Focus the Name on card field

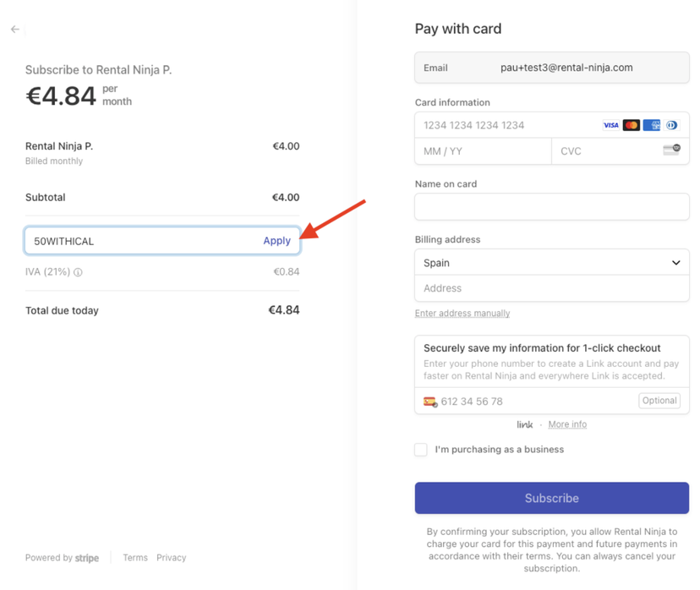pos(552,206)
